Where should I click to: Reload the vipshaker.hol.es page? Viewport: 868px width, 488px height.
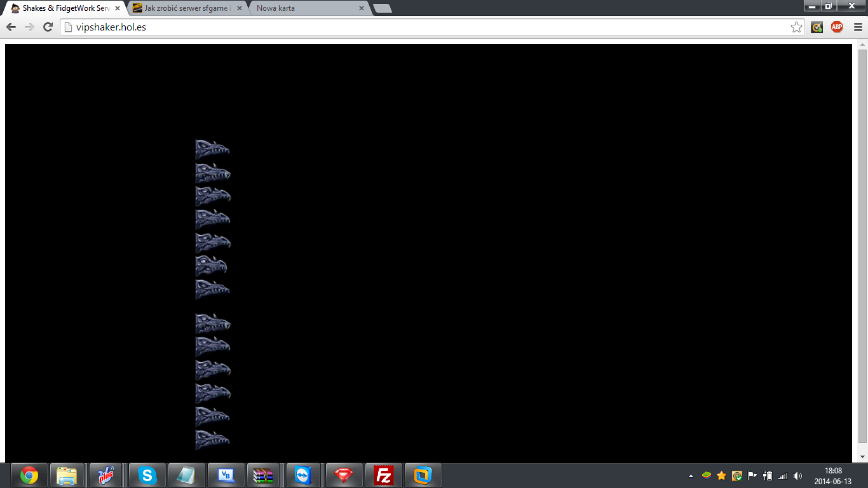(x=48, y=27)
